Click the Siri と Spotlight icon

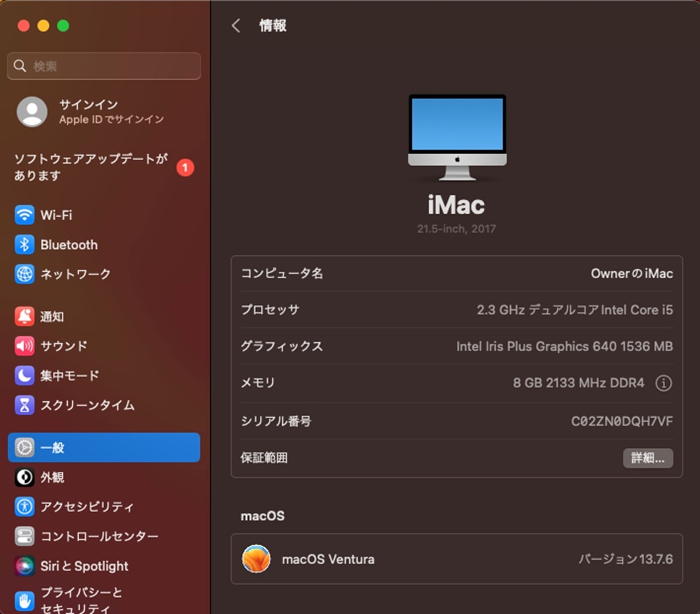[x=25, y=566]
